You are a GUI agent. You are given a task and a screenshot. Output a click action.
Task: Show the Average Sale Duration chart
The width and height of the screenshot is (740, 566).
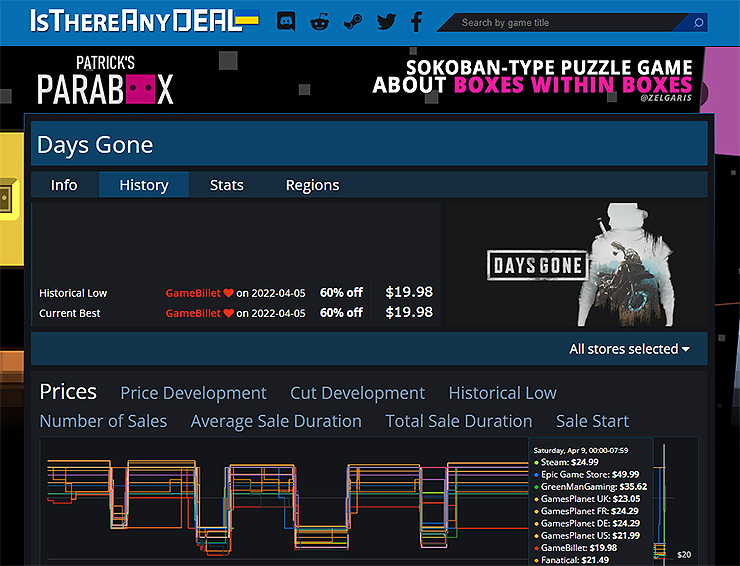[276, 421]
